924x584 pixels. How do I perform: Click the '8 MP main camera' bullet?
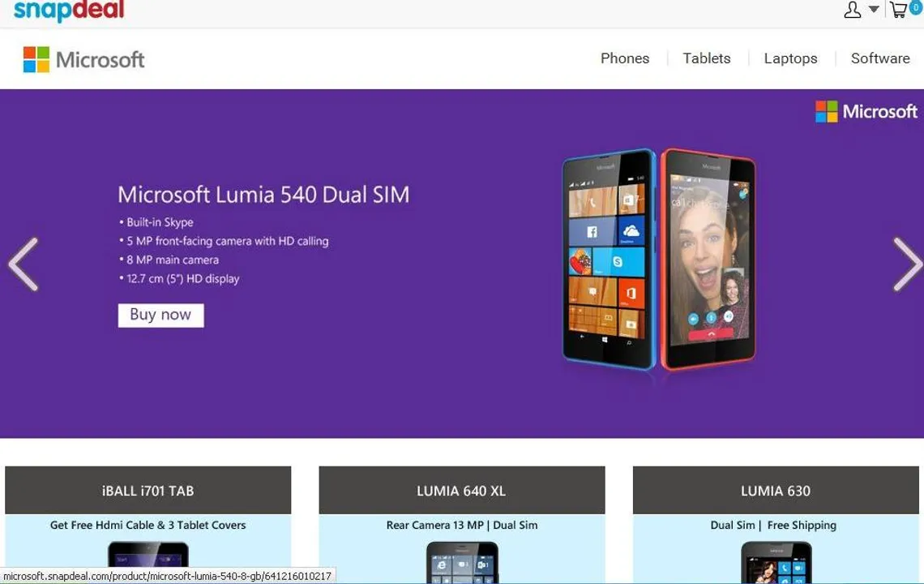pos(173,260)
